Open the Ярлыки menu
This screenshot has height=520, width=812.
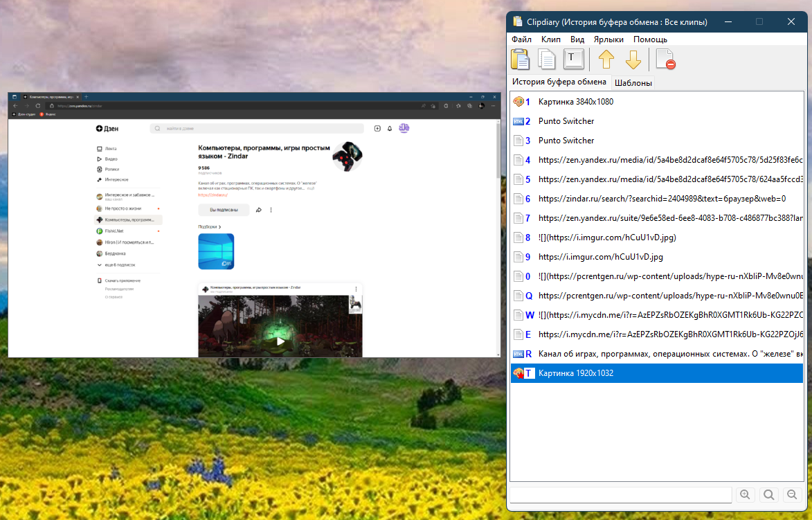tap(608, 39)
